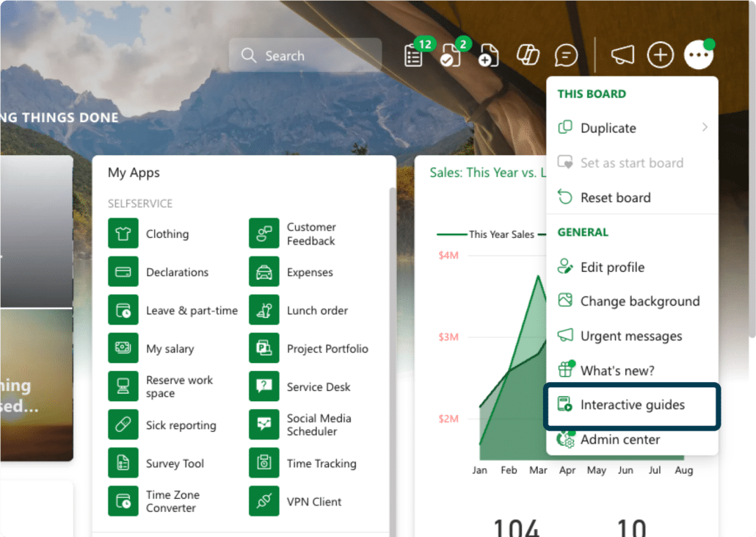Select Interactive guides menu item
This screenshot has width=756, height=537.
coord(632,406)
